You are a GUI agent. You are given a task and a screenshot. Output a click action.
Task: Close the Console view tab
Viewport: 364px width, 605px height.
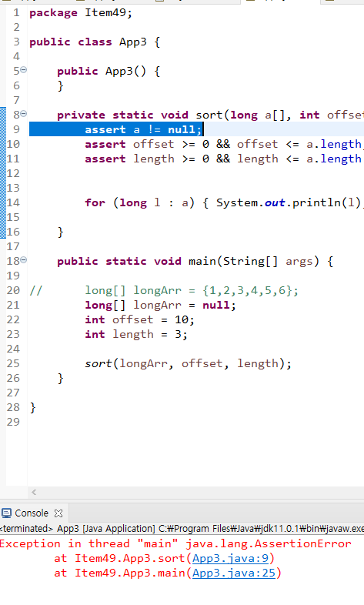tap(58, 513)
